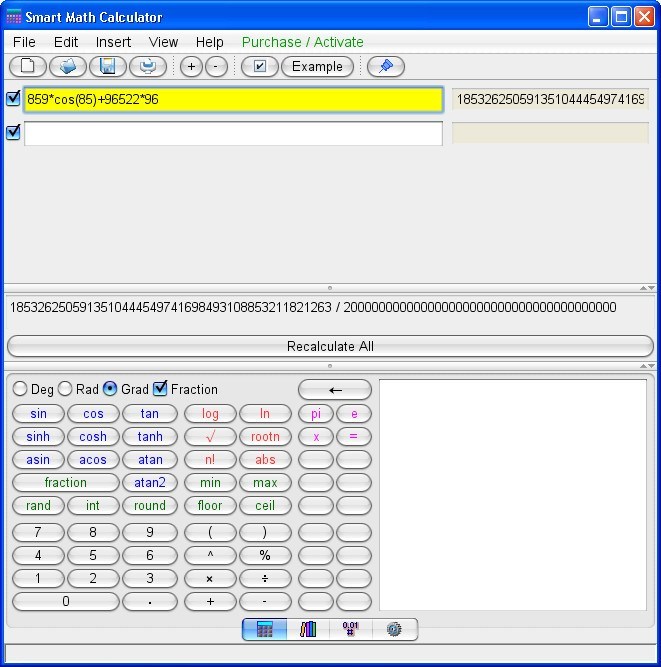Click the pushpin toolbar icon
The image size is (661, 667).
(x=386, y=66)
